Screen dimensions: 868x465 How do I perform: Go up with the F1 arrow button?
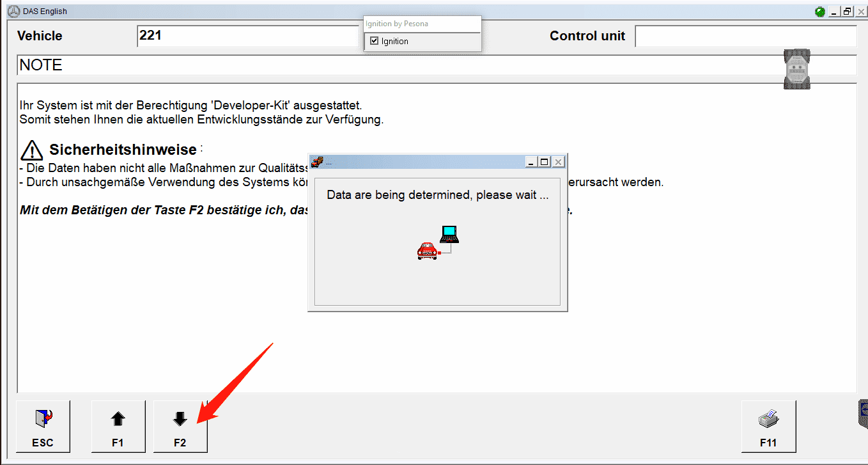click(118, 427)
